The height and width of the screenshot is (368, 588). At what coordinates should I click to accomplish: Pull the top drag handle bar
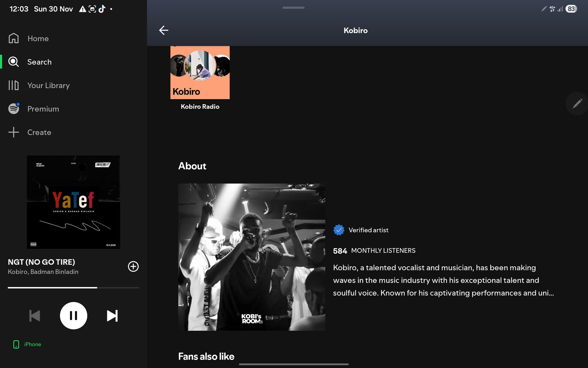tap(294, 7)
